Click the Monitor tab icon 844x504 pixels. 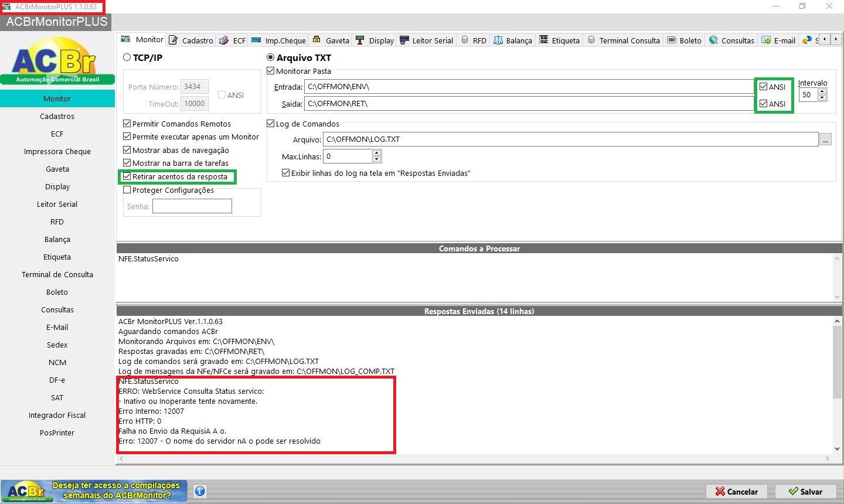(x=125, y=39)
